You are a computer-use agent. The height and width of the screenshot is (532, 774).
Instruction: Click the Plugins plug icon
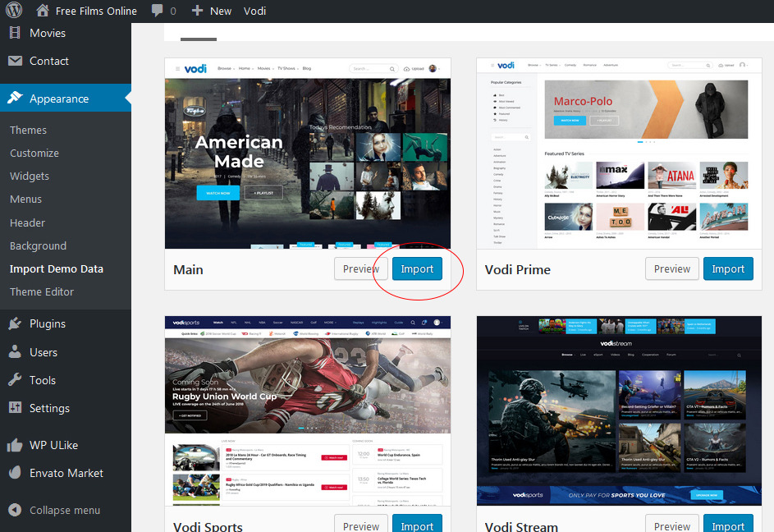point(16,323)
